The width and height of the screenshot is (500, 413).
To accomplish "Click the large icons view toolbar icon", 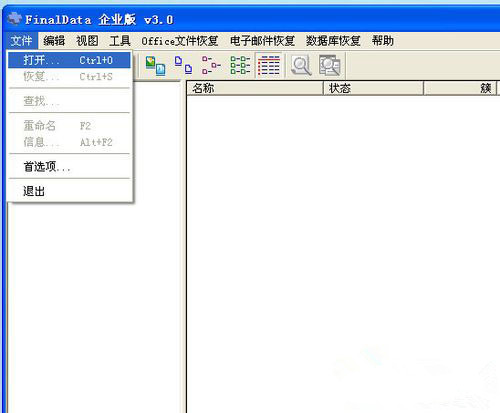I will [155, 65].
